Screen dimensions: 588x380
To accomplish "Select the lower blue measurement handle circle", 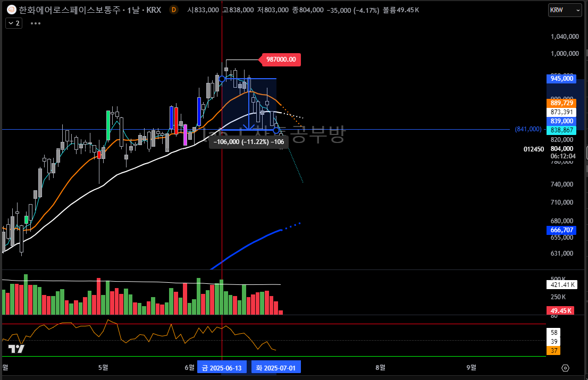I will pyautogui.click(x=276, y=130).
